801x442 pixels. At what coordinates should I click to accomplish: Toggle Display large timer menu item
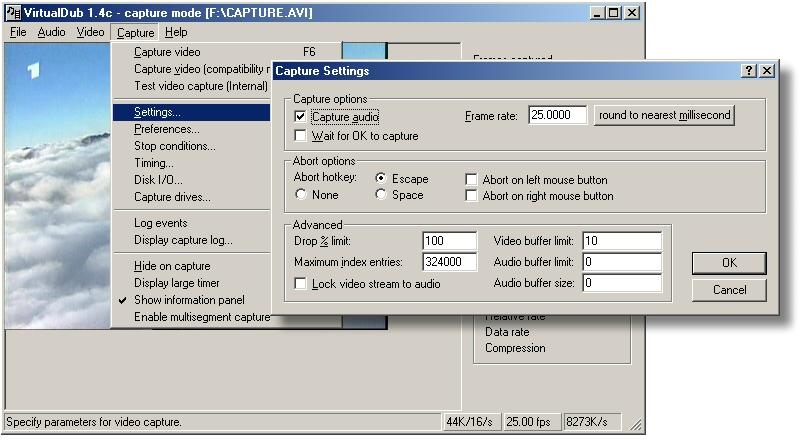pos(192,283)
